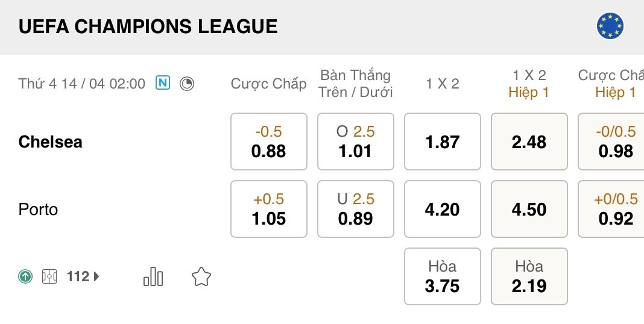Bet Porto to win at 4.20
The width and height of the screenshot is (644, 324).
pyautogui.click(x=442, y=209)
